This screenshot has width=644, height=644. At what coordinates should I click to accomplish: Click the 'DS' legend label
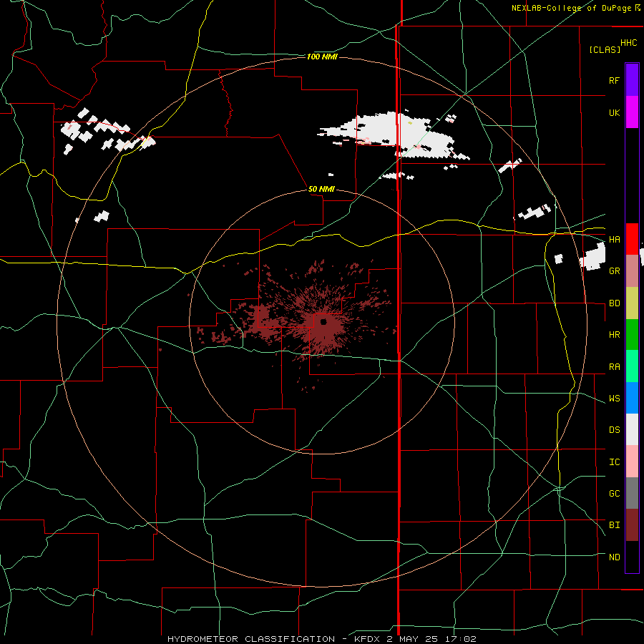click(x=614, y=430)
